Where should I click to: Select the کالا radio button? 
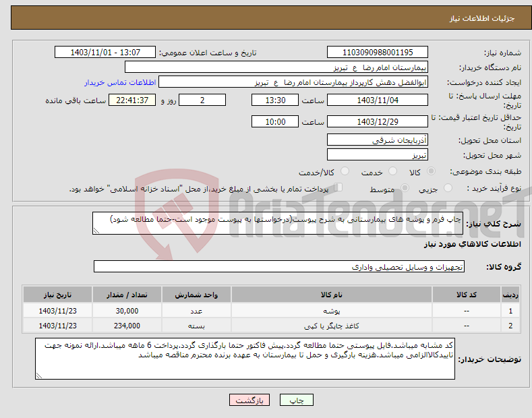click(431, 171)
